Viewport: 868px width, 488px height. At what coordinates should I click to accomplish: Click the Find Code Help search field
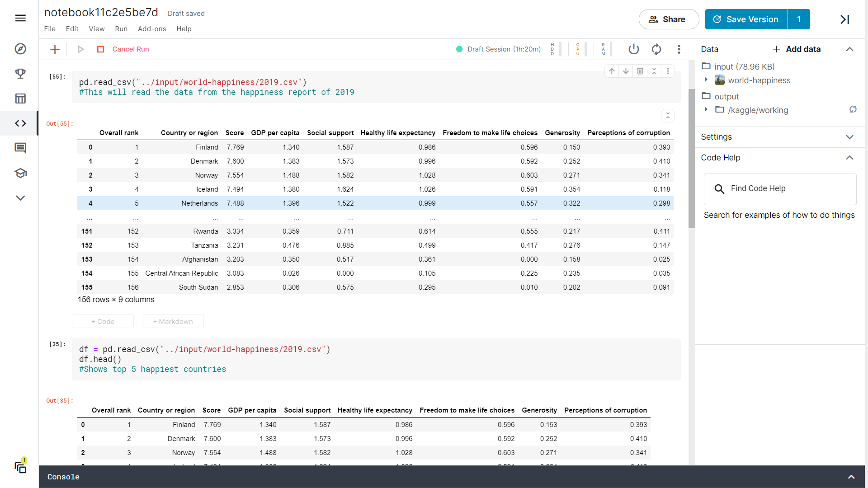(x=780, y=189)
